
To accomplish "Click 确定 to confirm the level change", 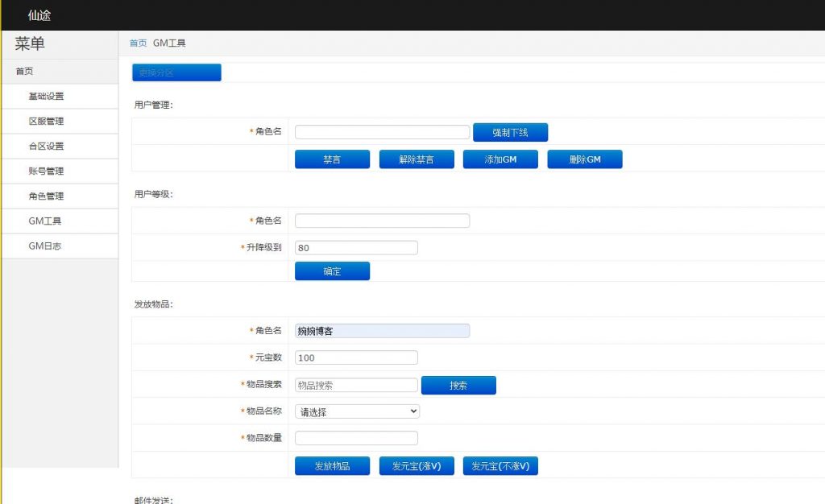I will coord(332,271).
